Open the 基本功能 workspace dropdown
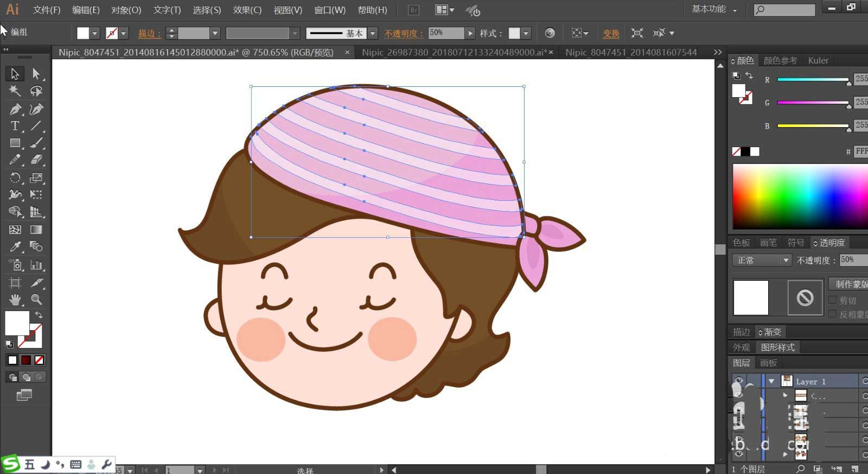 tap(714, 9)
